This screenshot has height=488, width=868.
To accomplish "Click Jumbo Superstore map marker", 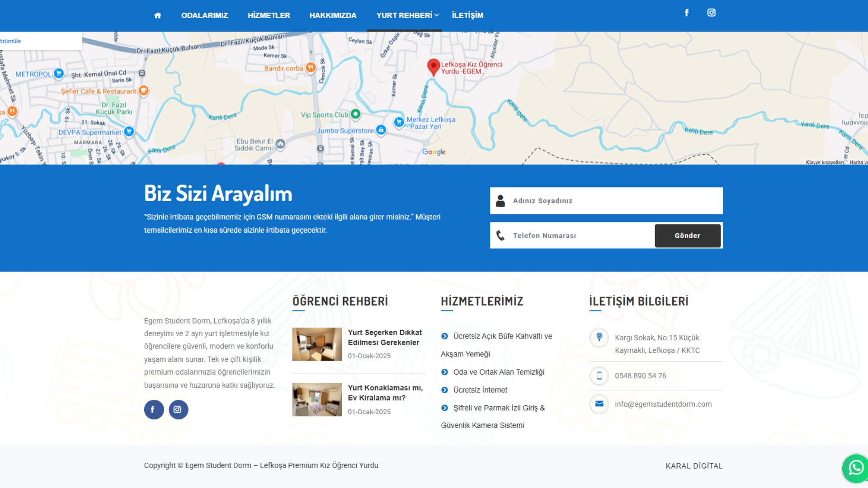I will coord(381,130).
